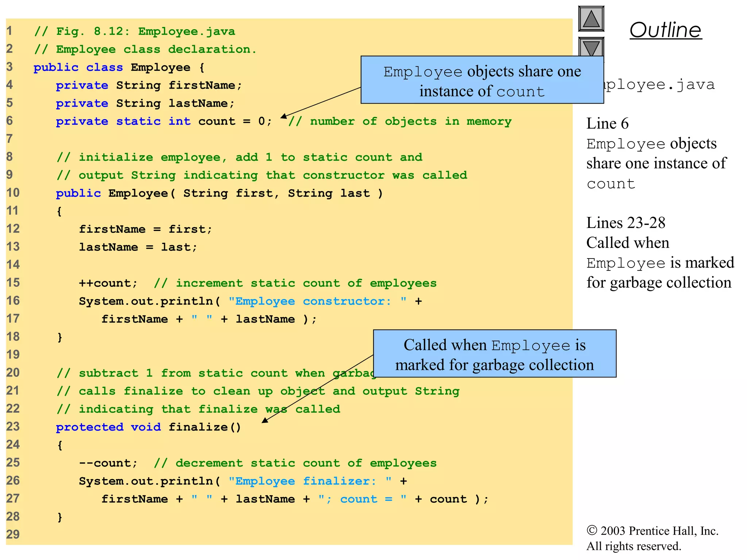Click the closing brace on line 18
The image size is (747, 560).
tap(60, 337)
